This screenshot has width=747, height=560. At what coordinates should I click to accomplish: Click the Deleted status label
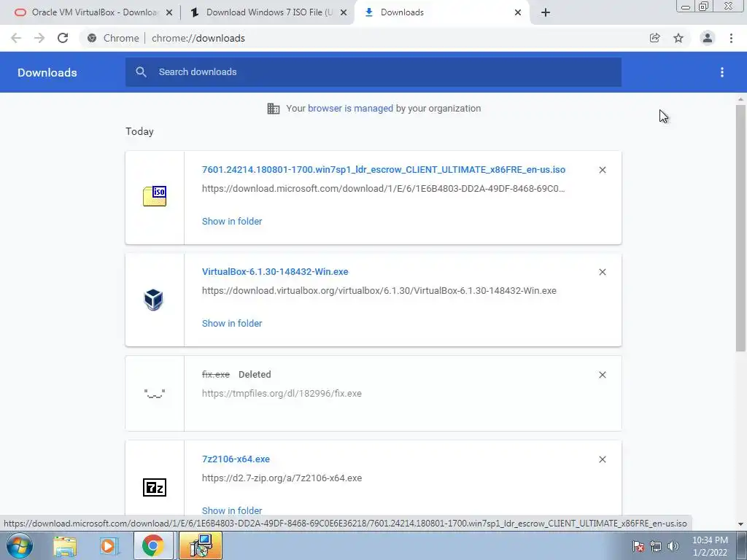(x=255, y=374)
